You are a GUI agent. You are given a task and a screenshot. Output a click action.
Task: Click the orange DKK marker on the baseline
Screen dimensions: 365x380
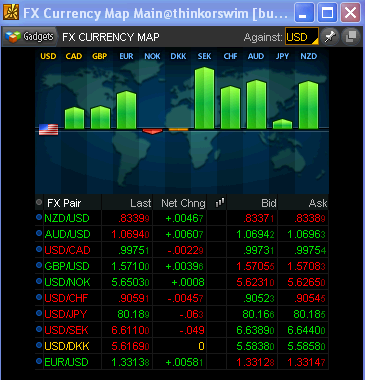point(178,129)
